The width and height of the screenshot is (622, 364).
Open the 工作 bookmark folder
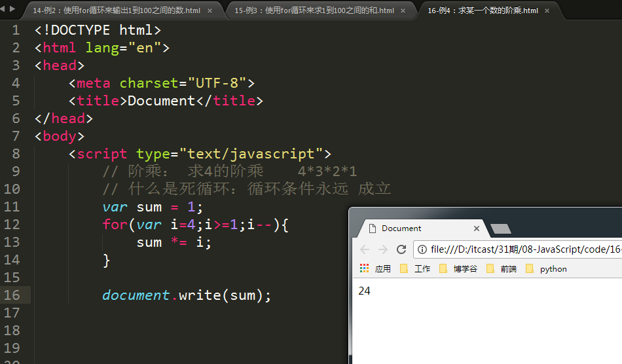pyautogui.click(x=415, y=269)
